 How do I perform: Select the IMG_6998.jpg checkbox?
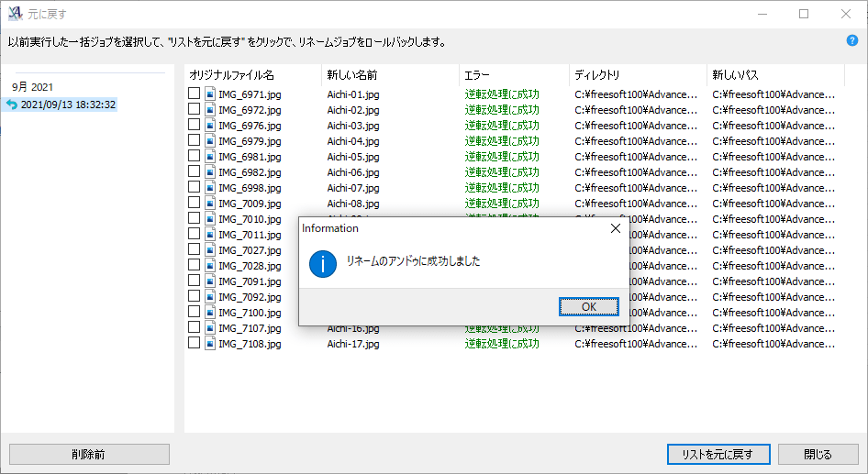tap(194, 187)
